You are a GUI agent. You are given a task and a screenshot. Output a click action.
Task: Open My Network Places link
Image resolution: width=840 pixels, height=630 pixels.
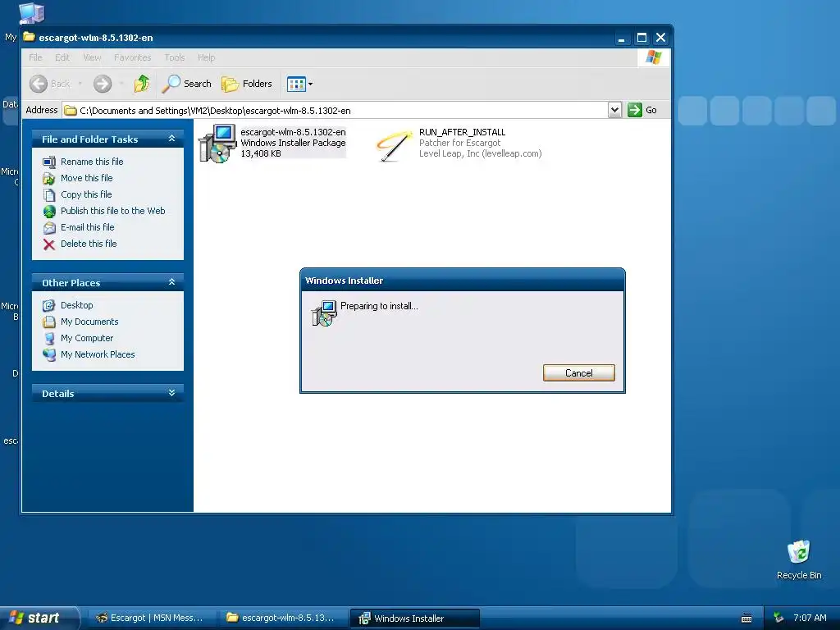(x=98, y=354)
